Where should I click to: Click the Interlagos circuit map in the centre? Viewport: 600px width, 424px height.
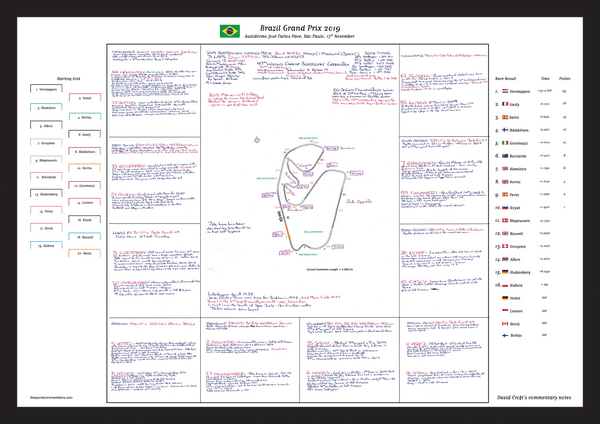point(312,197)
